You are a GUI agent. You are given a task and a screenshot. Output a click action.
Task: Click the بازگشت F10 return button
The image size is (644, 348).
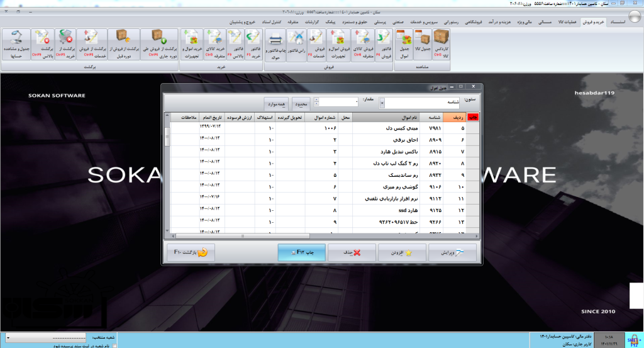[191, 252]
